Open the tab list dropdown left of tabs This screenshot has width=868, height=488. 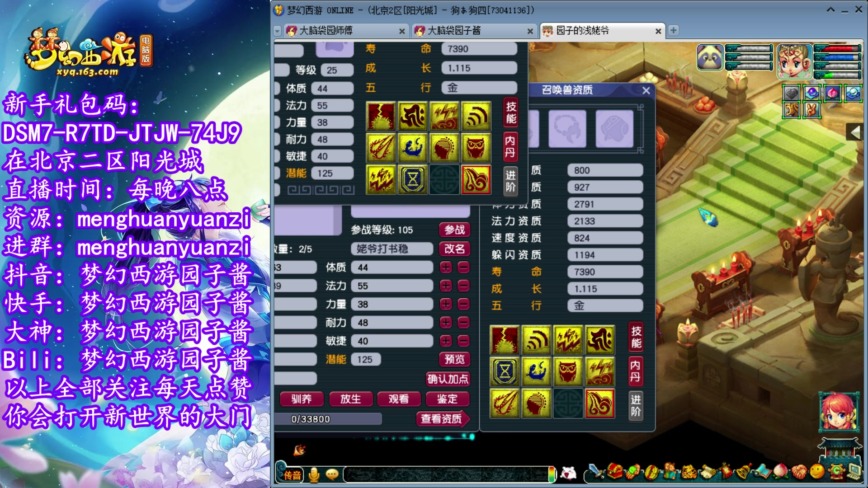[278, 31]
